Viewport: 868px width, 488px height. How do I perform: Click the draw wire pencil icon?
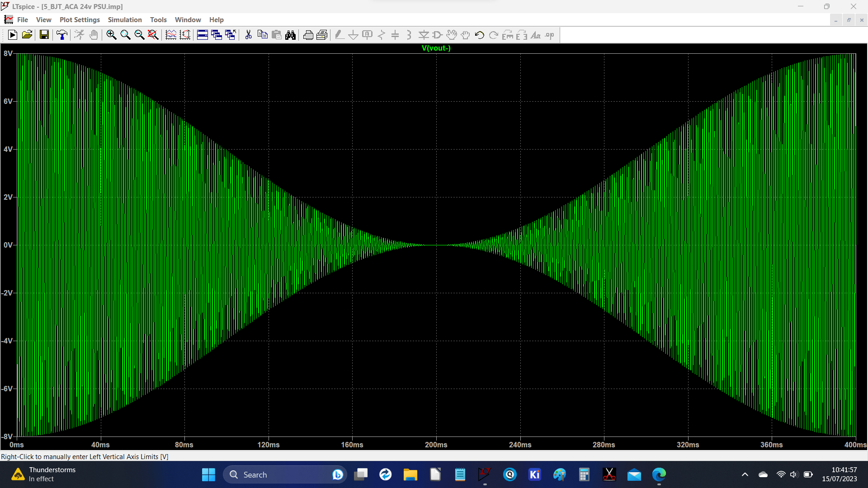click(x=340, y=35)
